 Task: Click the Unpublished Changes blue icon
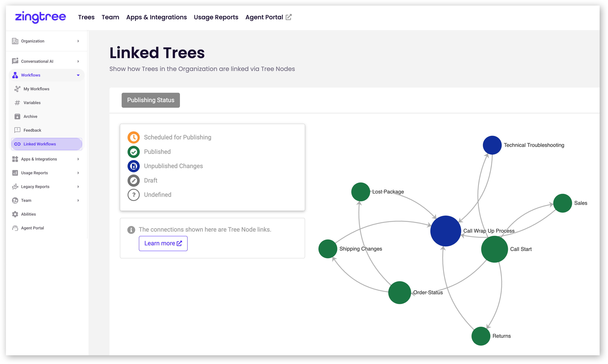coord(133,166)
